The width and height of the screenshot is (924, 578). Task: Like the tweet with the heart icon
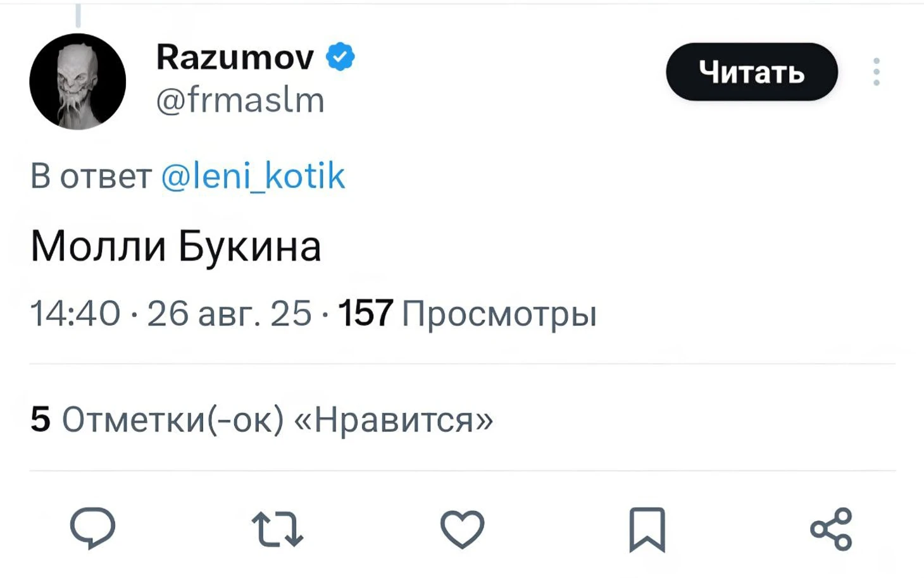[x=462, y=529]
